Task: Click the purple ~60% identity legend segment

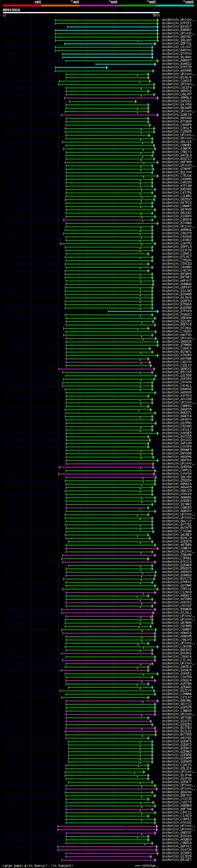Action: coord(99,6)
